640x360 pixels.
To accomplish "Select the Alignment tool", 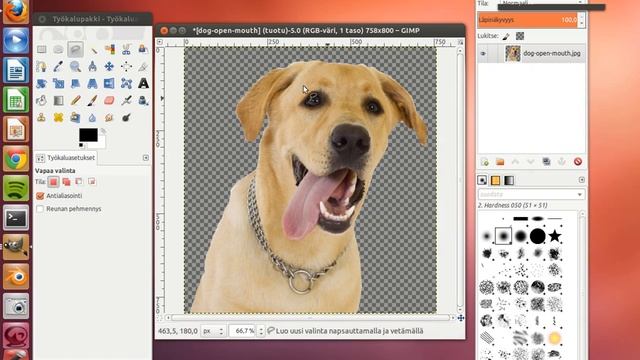I will 126,66.
